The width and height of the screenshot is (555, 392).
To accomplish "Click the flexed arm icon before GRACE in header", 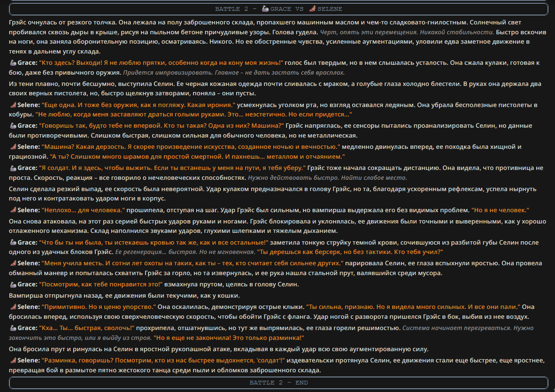I will [x=265, y=9].
